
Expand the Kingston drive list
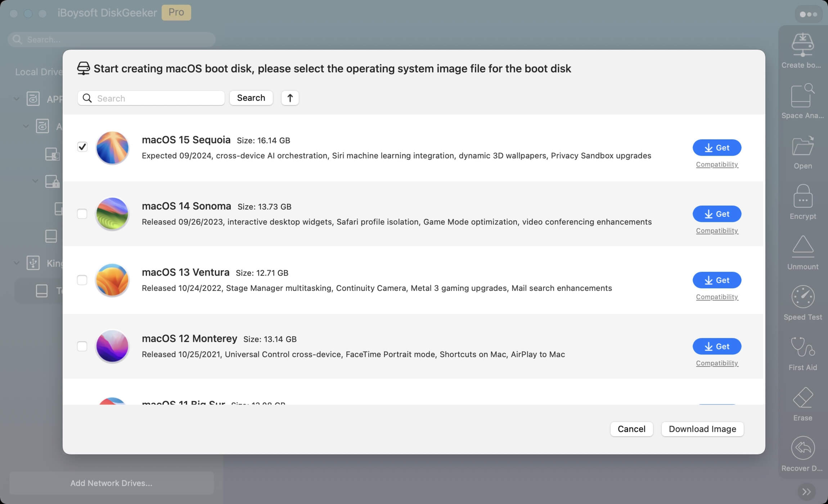[15, 263]
